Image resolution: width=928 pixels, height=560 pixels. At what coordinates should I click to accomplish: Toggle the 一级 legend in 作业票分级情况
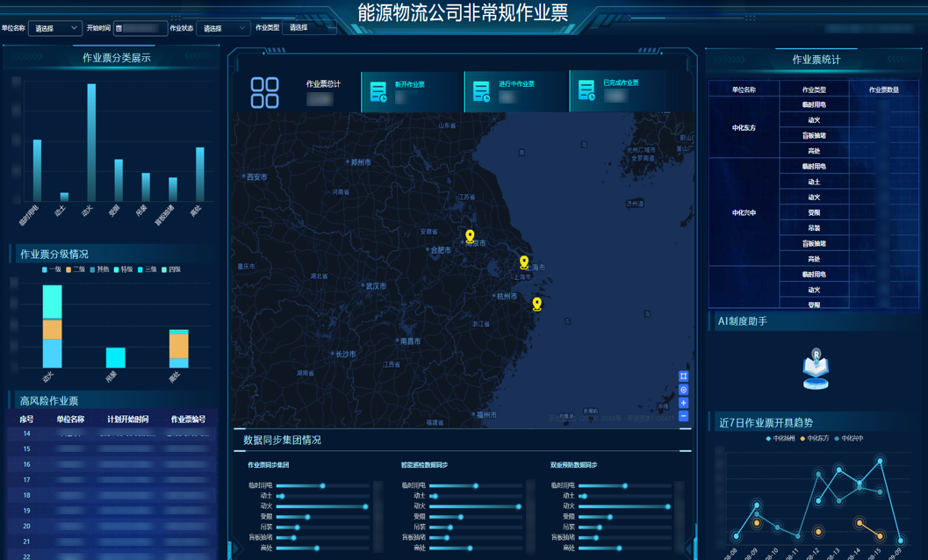(52, 269)
